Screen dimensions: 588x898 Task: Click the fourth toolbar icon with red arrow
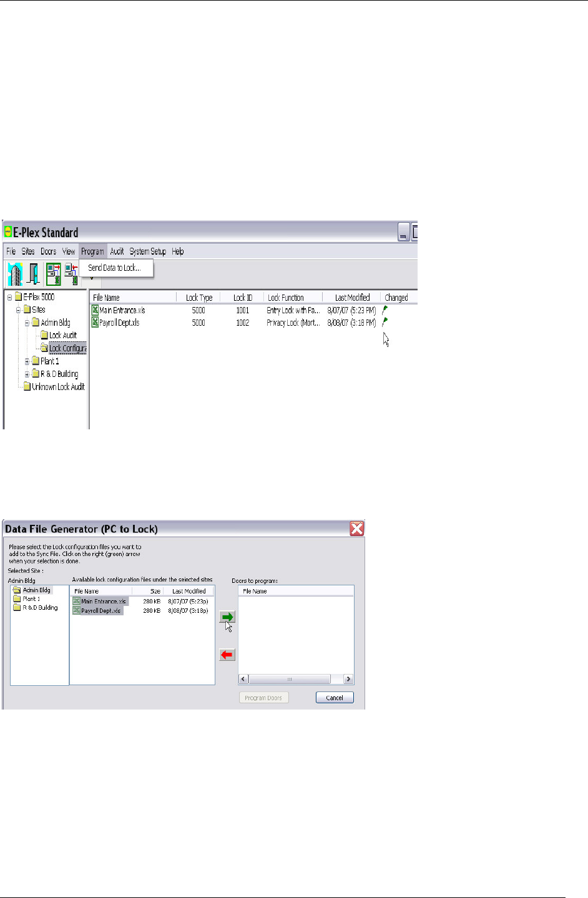tap(72, 274)
